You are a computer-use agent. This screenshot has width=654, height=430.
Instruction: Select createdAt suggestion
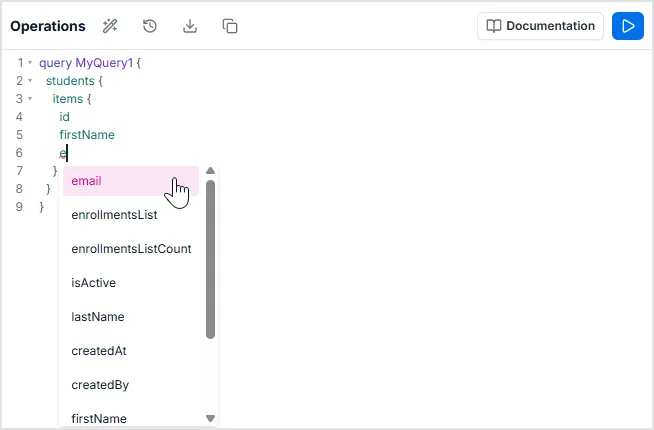tap(99, 351)
